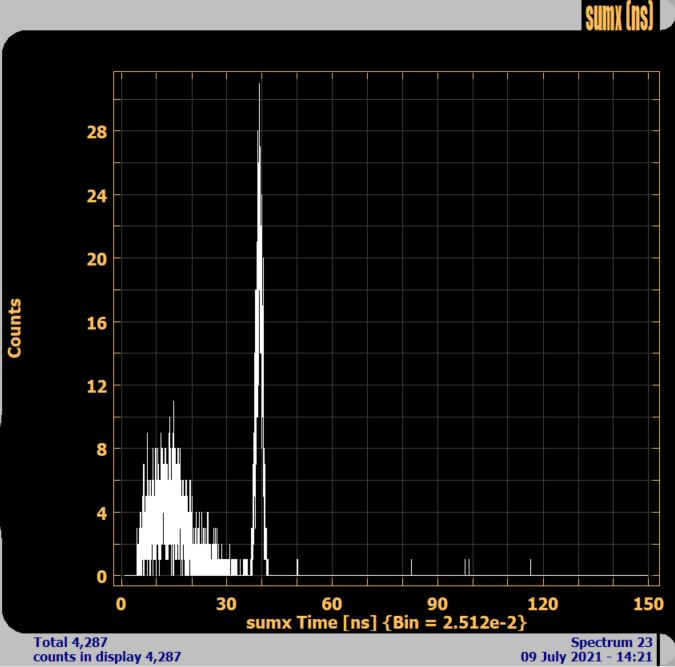Click the sumx (ns) title label
The image size is (675, 667).
pos(618,17)
